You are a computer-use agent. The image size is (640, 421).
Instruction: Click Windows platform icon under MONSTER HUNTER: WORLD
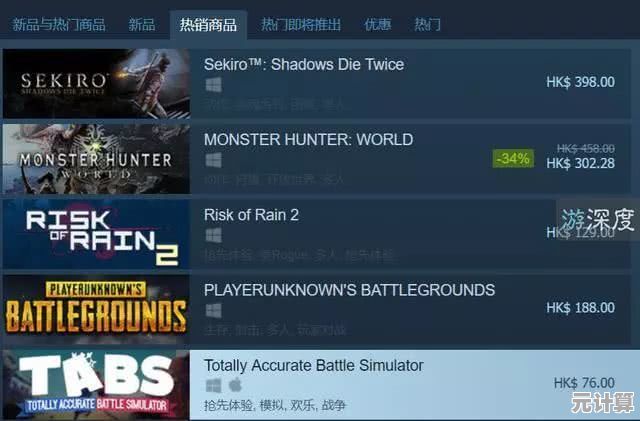click(x=213, y=160)
